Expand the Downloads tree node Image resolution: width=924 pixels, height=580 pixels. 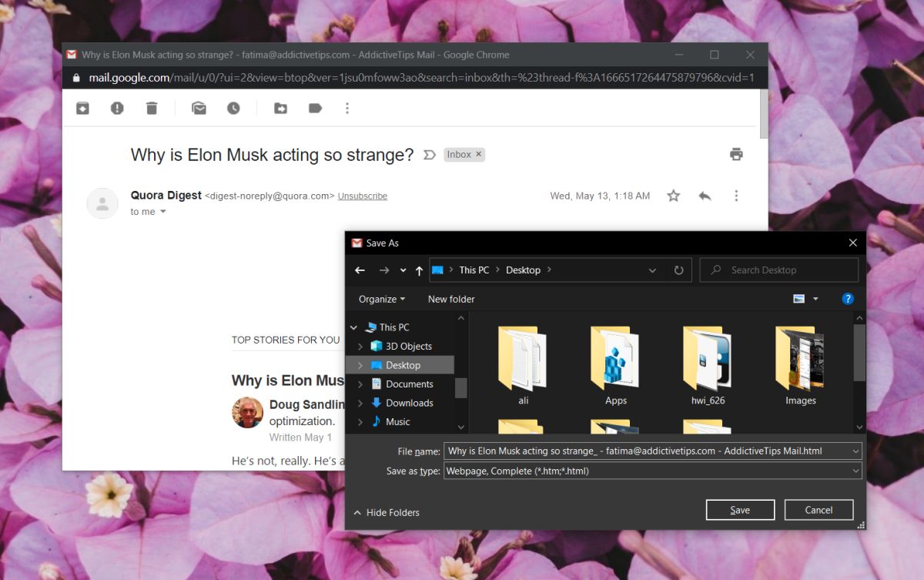(x=360, y=403)
